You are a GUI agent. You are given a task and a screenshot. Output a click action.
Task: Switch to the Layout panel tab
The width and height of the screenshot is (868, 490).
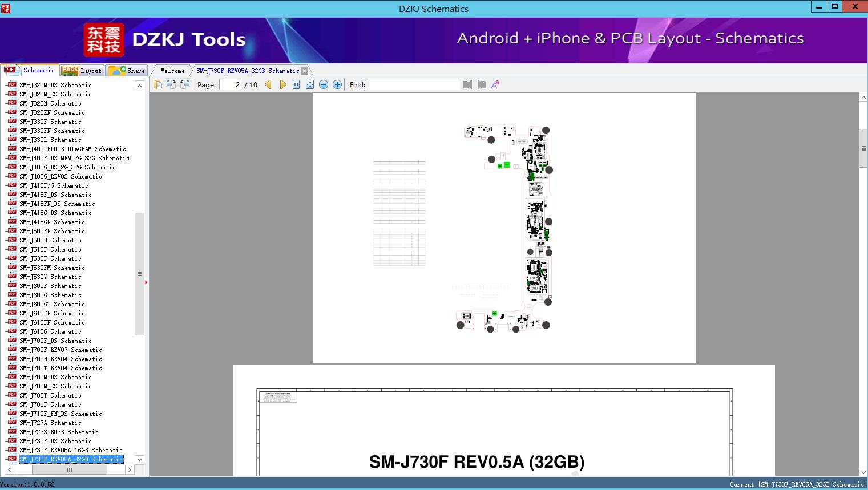(82, 71)
